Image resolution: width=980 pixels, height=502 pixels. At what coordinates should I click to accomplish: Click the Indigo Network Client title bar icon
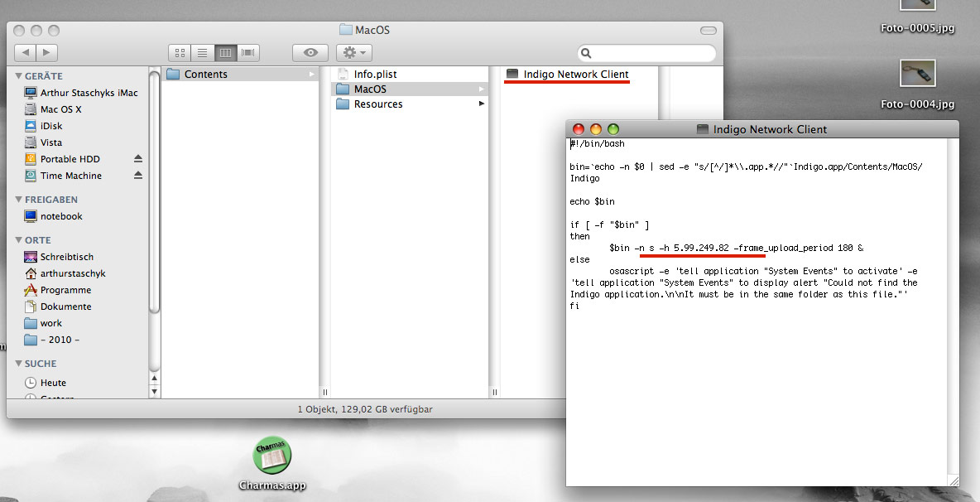(x=703, y=129)
